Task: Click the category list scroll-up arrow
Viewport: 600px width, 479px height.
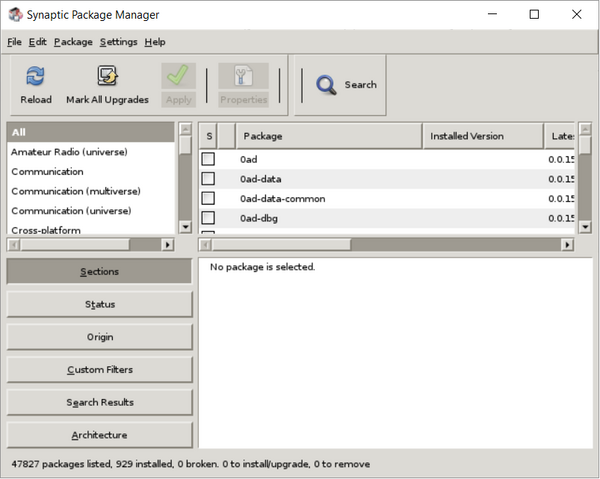Action: (185, 130)
